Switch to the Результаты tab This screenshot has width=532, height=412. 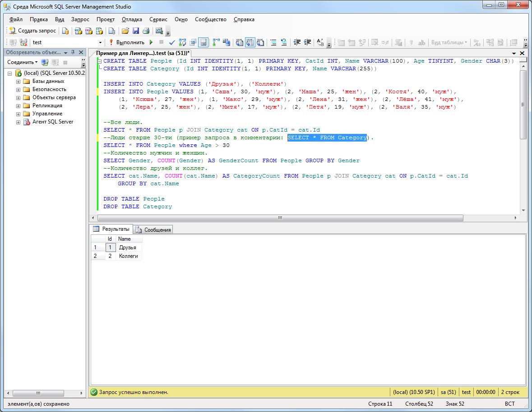click(111, 229)
